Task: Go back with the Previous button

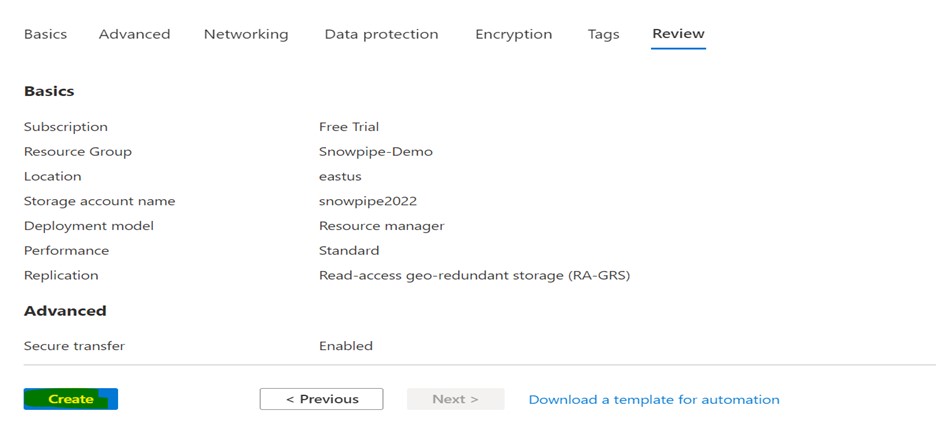Action: click(x=321, y=399)
